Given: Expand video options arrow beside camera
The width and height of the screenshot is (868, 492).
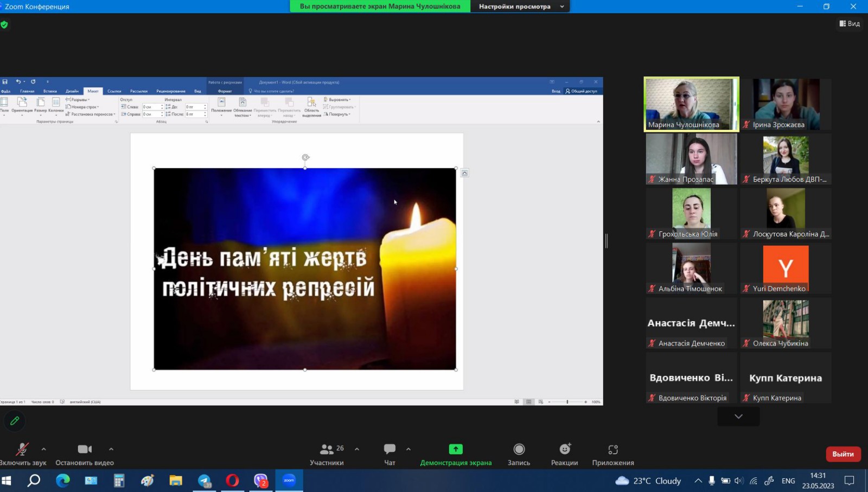Looking at the screenshot, I should tap(111, 449).
